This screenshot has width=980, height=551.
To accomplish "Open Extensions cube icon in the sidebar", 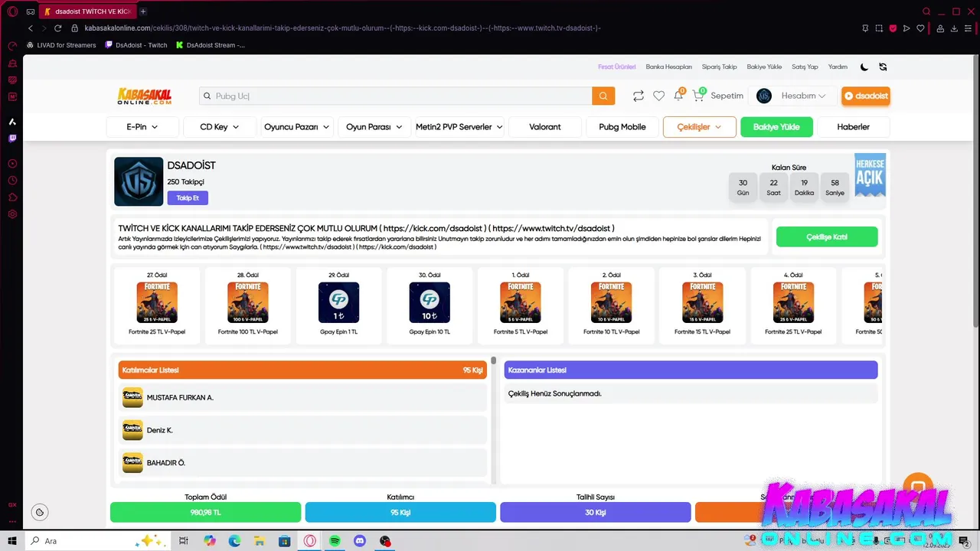I will pyautogui.click(x=12, y=197).
